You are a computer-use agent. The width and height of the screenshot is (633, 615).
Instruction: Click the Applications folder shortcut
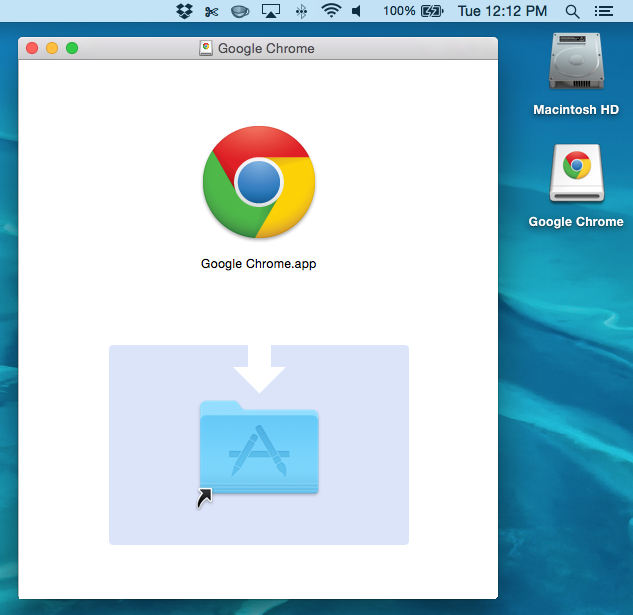click(259, 447)
